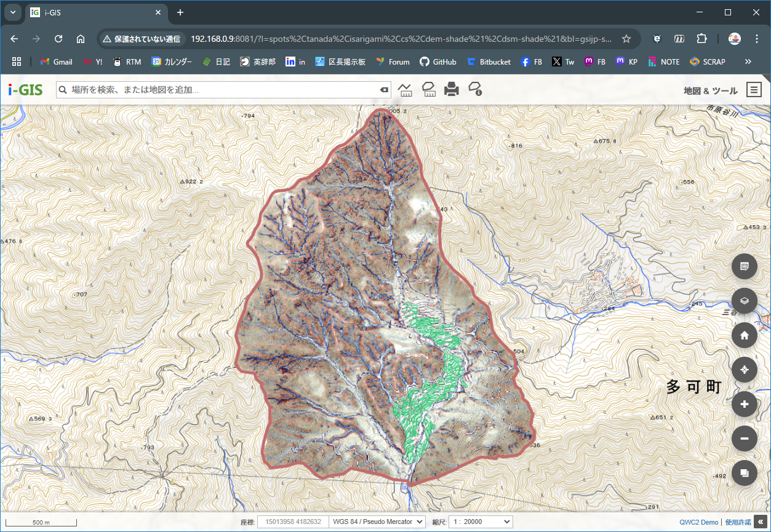Expand the WGS 84 / Pseudo Mercator dropdown
771x532 pixels.
(377, 522)
